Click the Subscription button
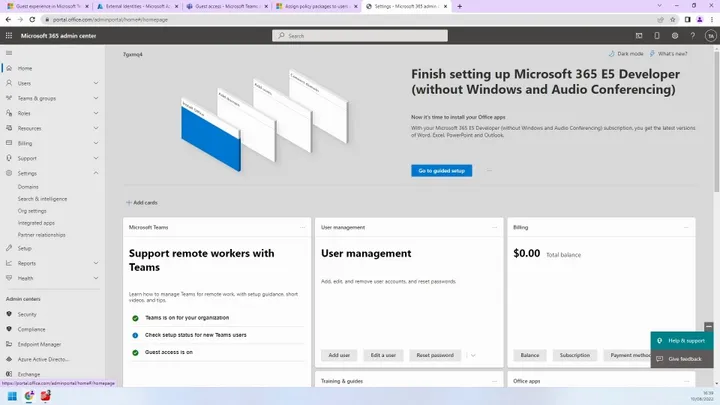This screenshot has width=720, height=405. tap(574, 355)
